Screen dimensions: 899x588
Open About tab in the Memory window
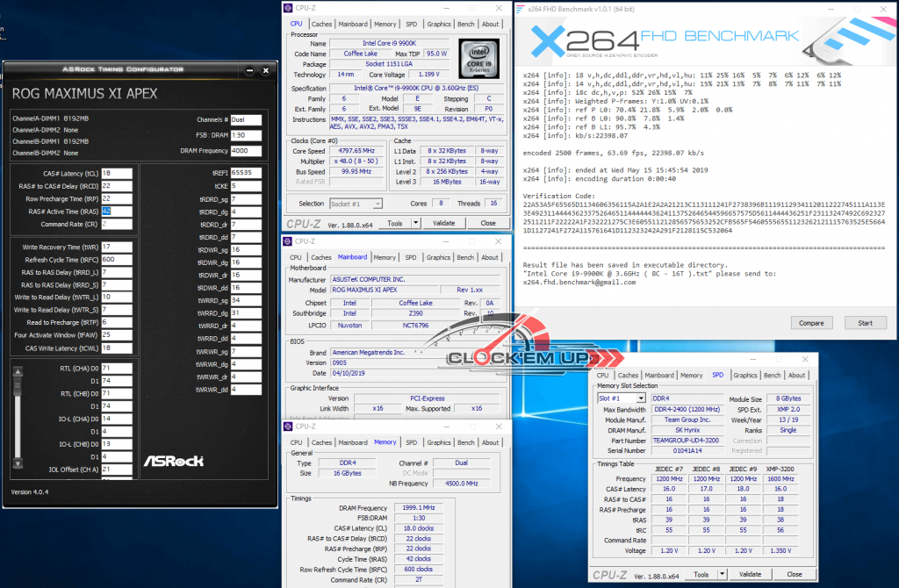point(490,442)
